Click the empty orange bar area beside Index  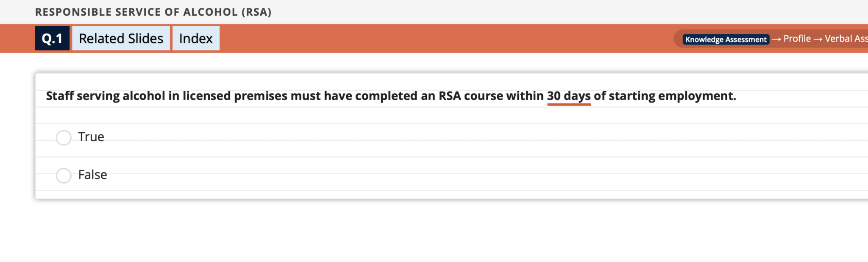(424, 39)
